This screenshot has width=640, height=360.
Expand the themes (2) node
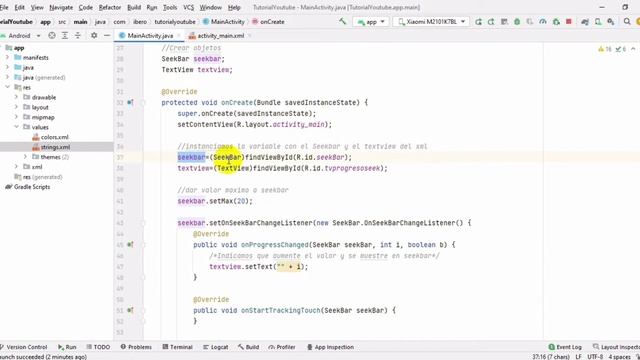[25, 157]
